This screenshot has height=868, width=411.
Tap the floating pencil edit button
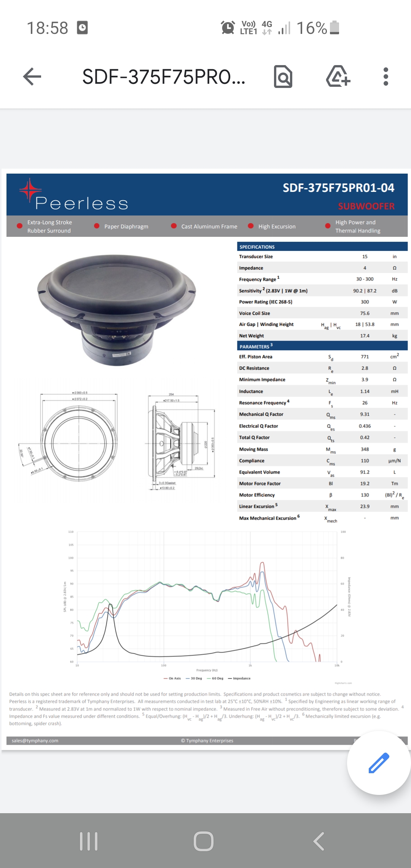tap(379, 763)
